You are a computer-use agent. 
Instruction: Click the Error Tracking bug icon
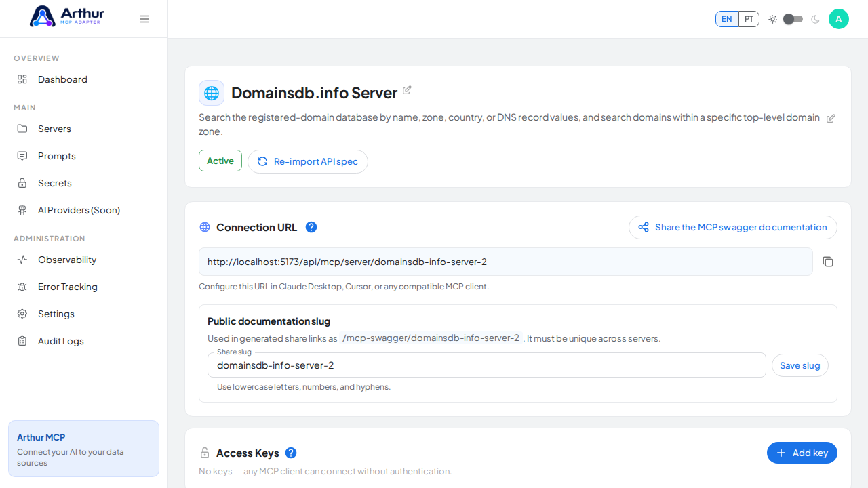pos(22,287)
